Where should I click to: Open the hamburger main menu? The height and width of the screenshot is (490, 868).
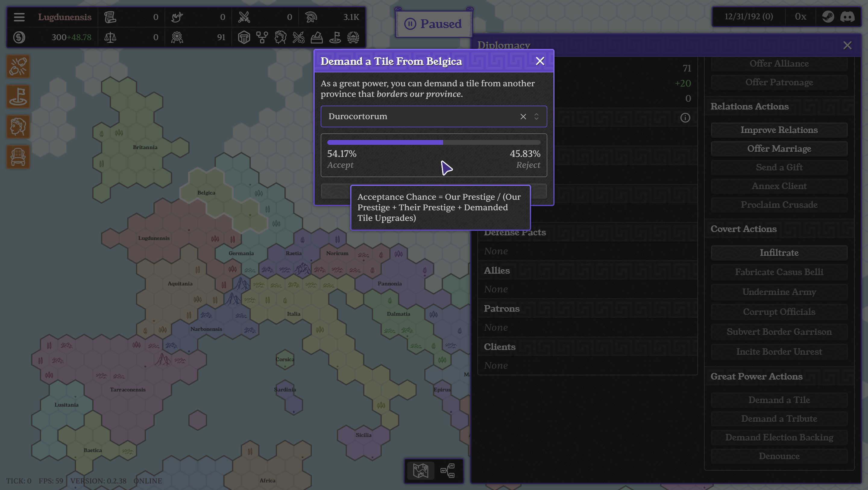pyautogui.click(x=19, y=17)
